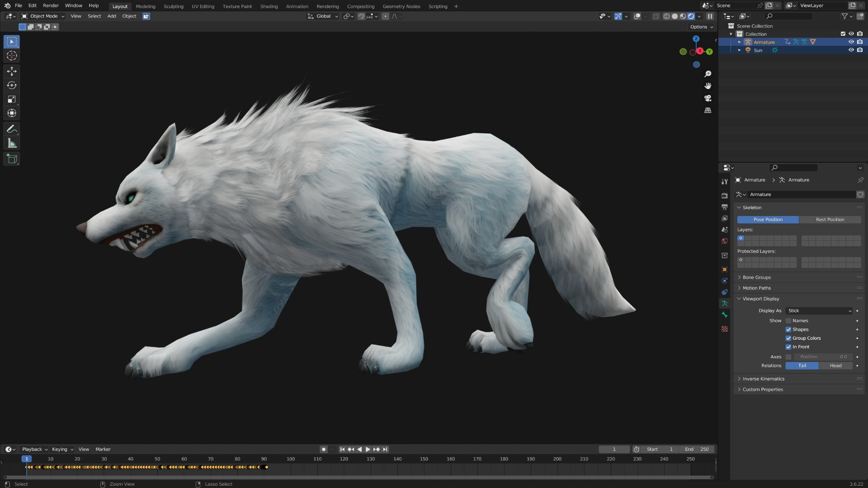
Task: Open the Object Mode dropdown
Action: [43, 16]
